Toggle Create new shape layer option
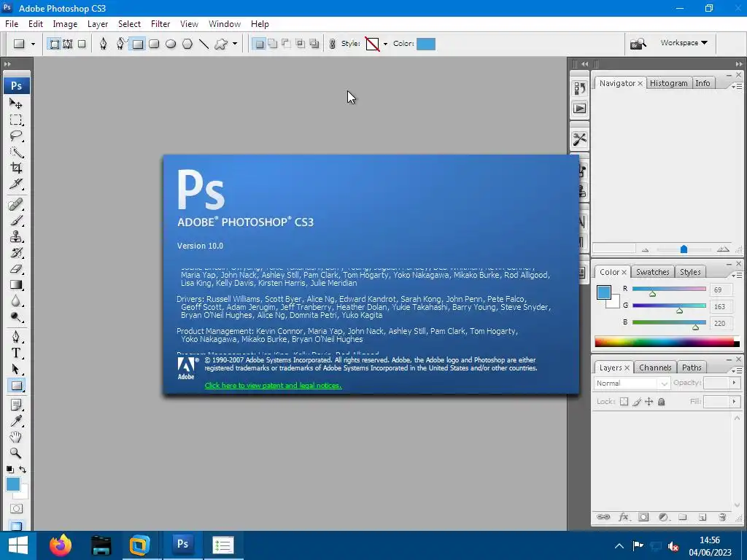Image resolution: width=747 pixels, height=560 pixels. coord(259,44)
